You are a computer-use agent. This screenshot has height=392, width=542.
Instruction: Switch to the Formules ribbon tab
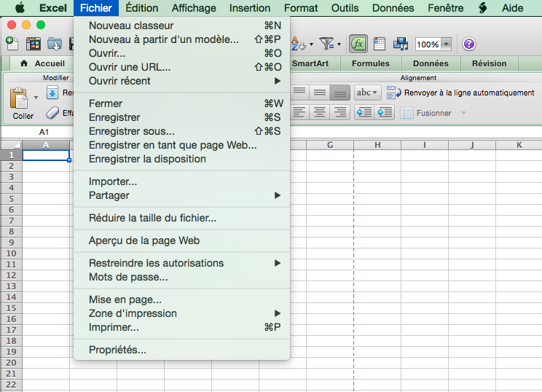pyautogui.click(x=371, y=63)
